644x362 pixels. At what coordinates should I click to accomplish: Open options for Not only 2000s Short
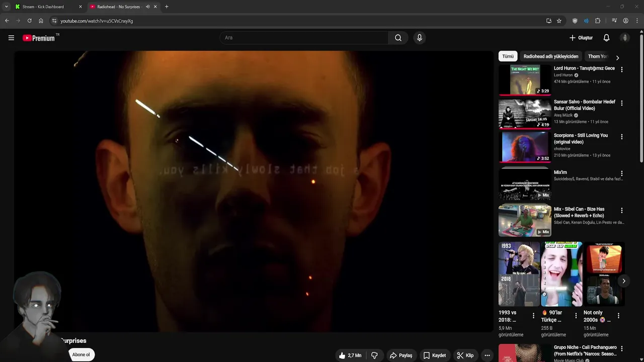[x=618, y=316]
